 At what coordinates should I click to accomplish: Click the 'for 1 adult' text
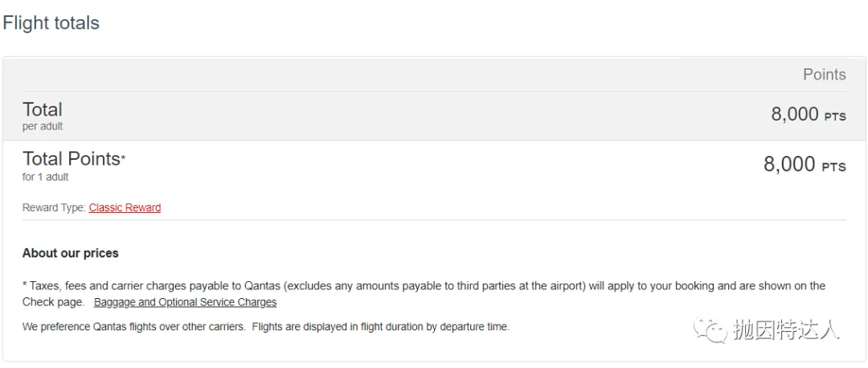coord(45,178)
